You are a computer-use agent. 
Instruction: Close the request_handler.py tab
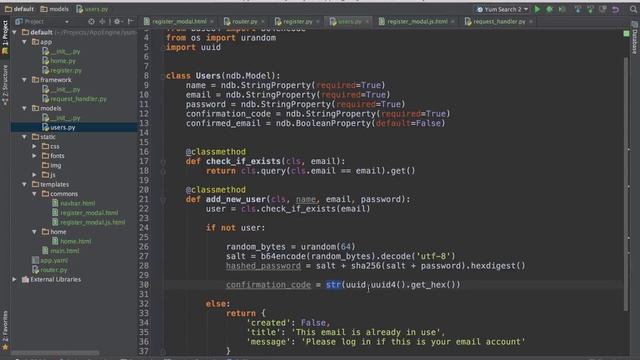coord(531,22)
